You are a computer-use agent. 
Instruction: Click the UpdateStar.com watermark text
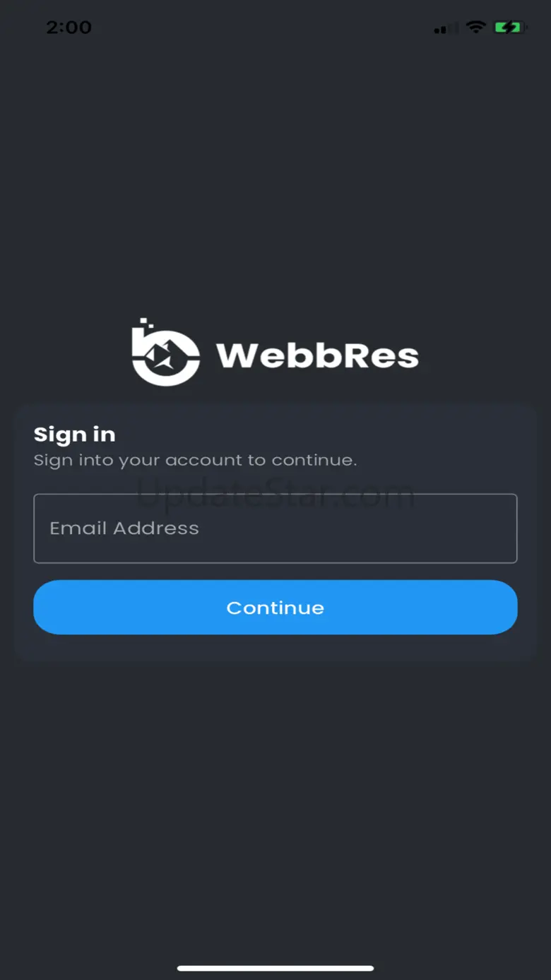coord(275,495)
